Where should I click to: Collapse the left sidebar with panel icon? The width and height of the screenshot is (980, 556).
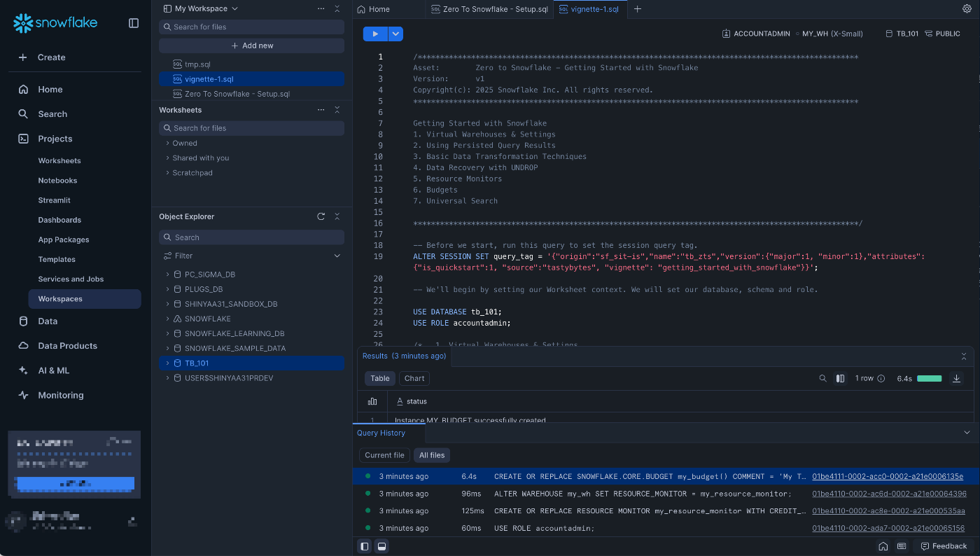point(134,23)
